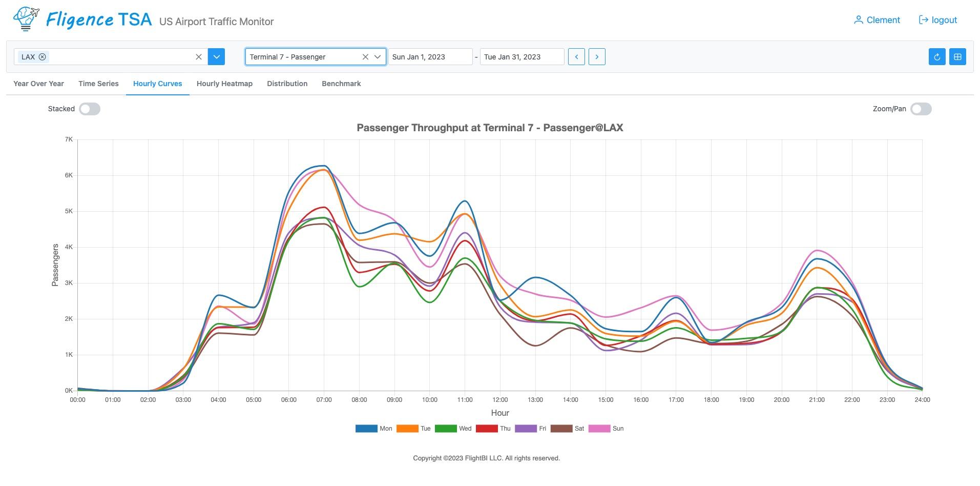Clear the terminal selection with its X

click(365, 57)
